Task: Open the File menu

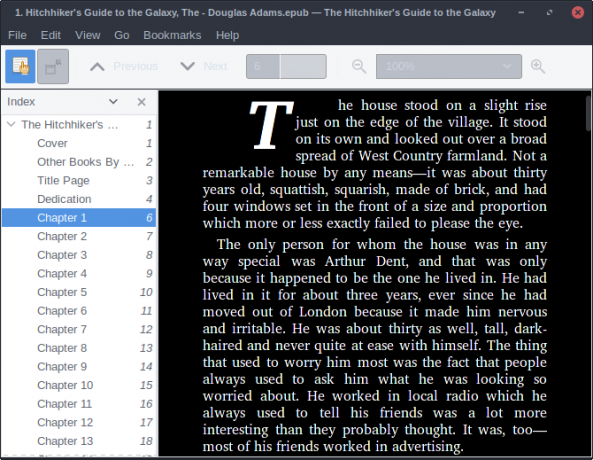Action: [x=17, y=35]
